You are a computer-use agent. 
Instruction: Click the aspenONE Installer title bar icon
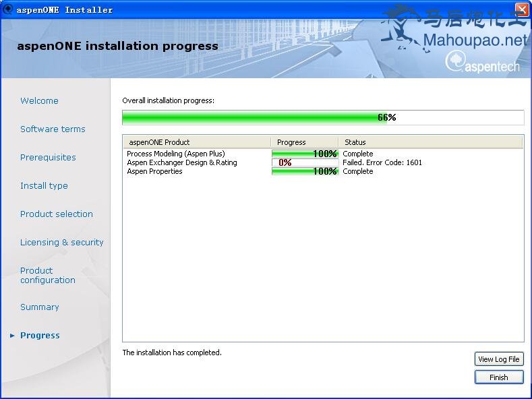pyautogui.click(x=7, y=9)
